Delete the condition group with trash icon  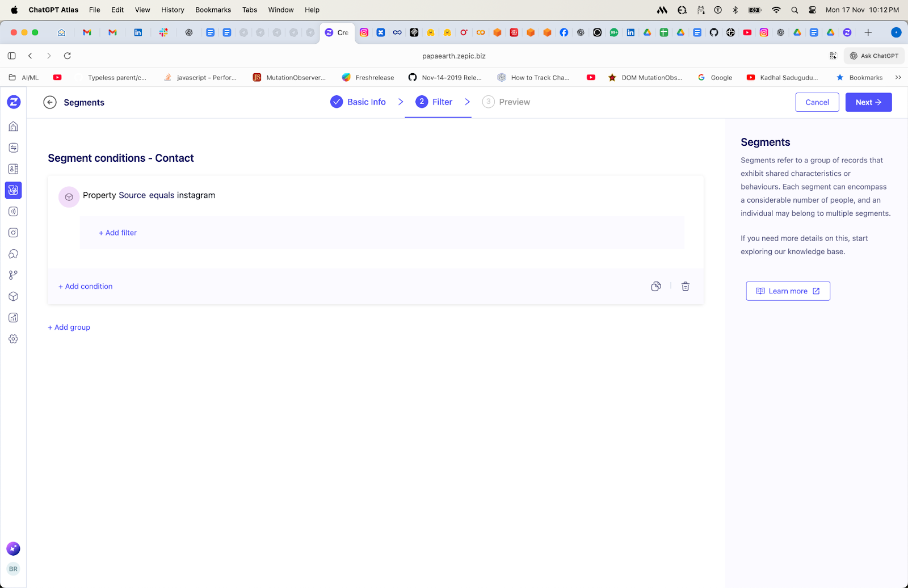pos(685,287)
